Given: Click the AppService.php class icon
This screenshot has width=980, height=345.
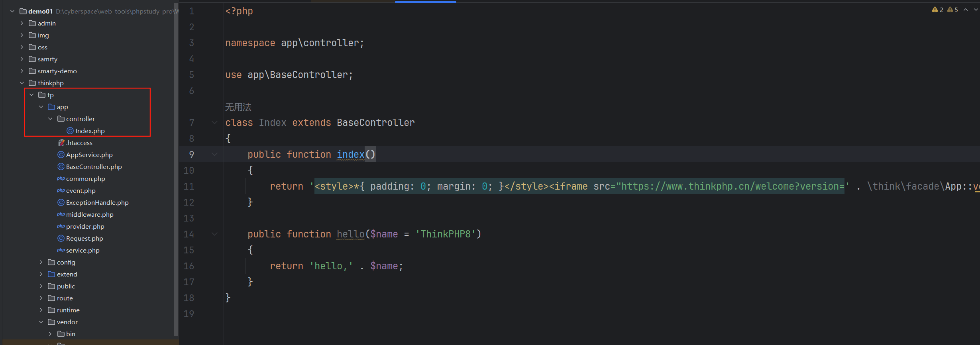Looking at the screenshot, I should click(61, 155).
